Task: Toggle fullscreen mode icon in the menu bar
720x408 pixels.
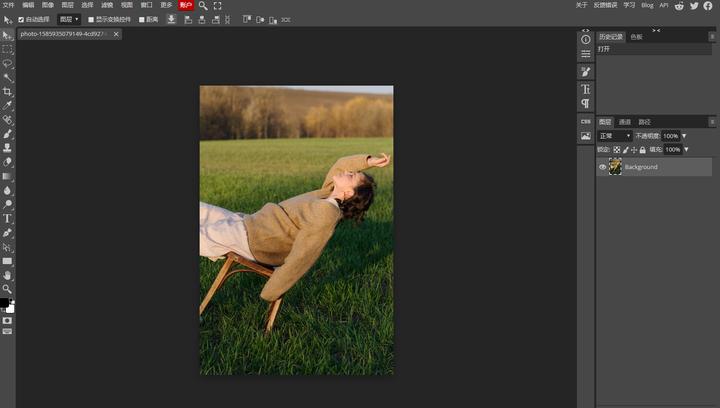Action: 218,5
